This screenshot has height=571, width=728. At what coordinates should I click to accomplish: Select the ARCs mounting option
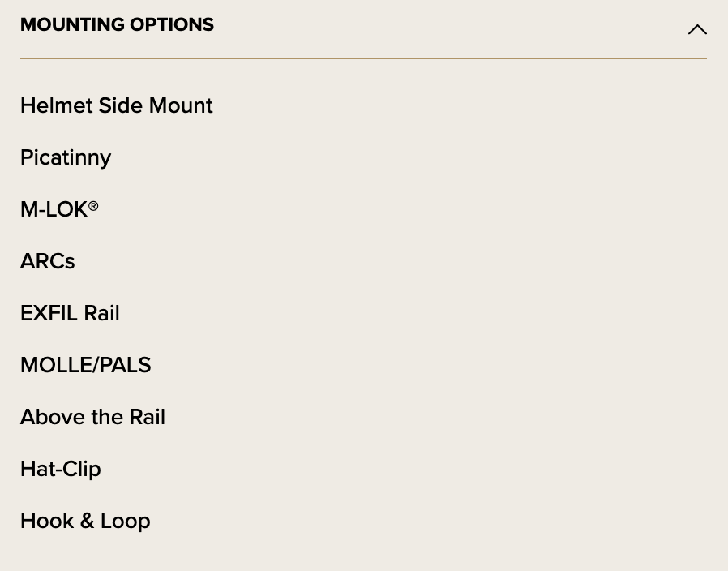tap(47, 261)
